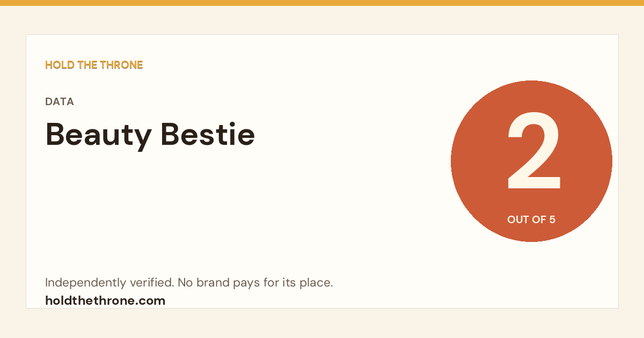The image size is (644, 338).
Task: Click the red-orange score circle
Action: coord(531,161)
